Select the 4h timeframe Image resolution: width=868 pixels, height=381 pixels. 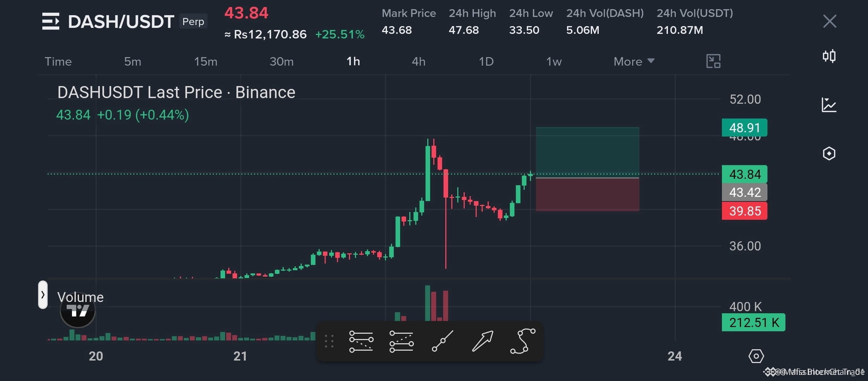418,62
